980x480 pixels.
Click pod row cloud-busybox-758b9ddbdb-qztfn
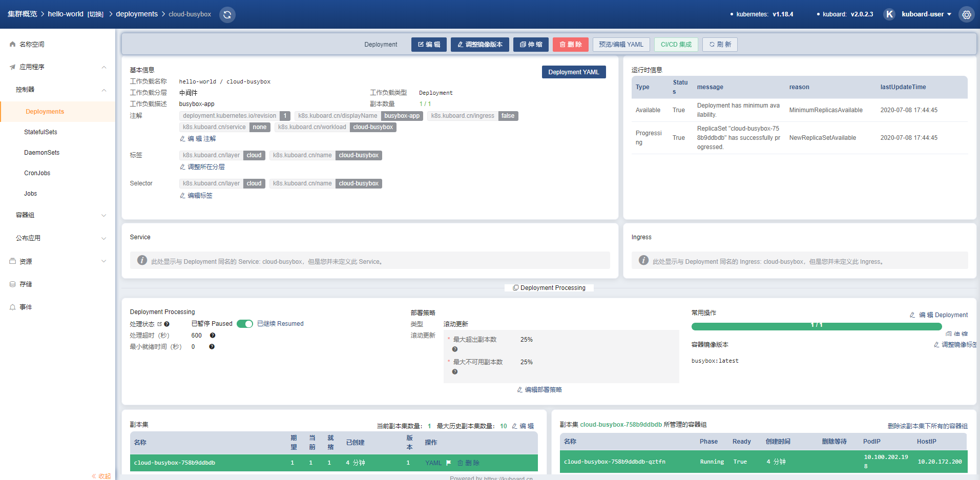tap(764, 462)
